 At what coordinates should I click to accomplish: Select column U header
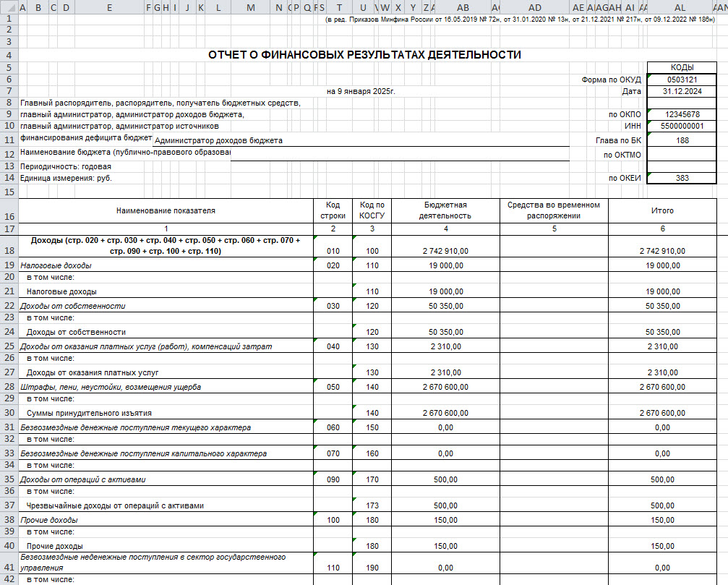click(363, 7)
